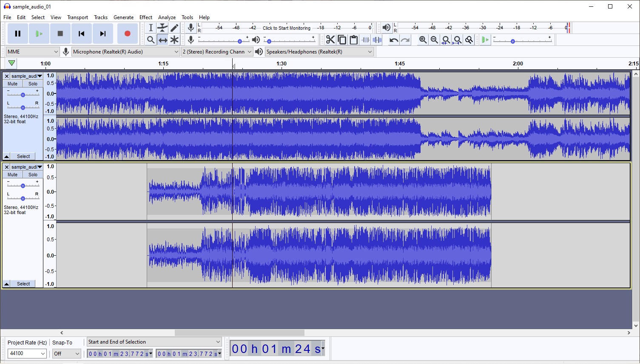Open the first track's name dropdown menu
Screen dimensions: 640x364
27,76
